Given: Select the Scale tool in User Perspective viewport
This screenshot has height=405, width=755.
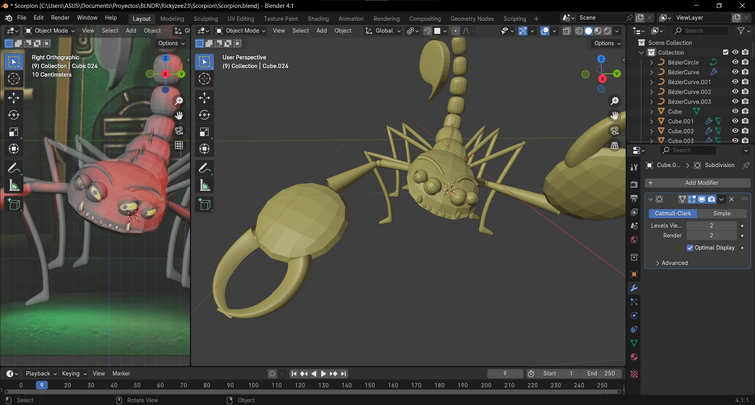Looking at the screenshot, I should click(205, 132).
